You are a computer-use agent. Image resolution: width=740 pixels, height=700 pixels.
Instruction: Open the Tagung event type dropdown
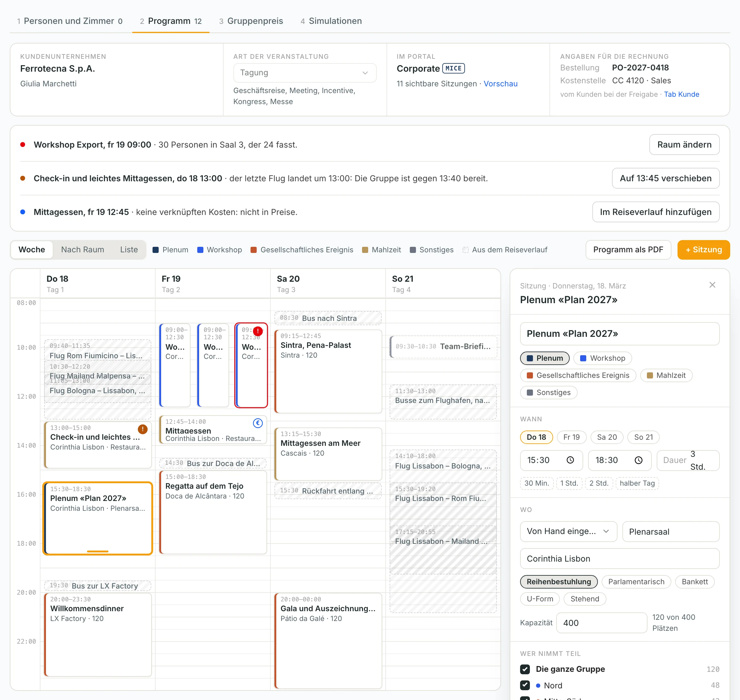304,73
